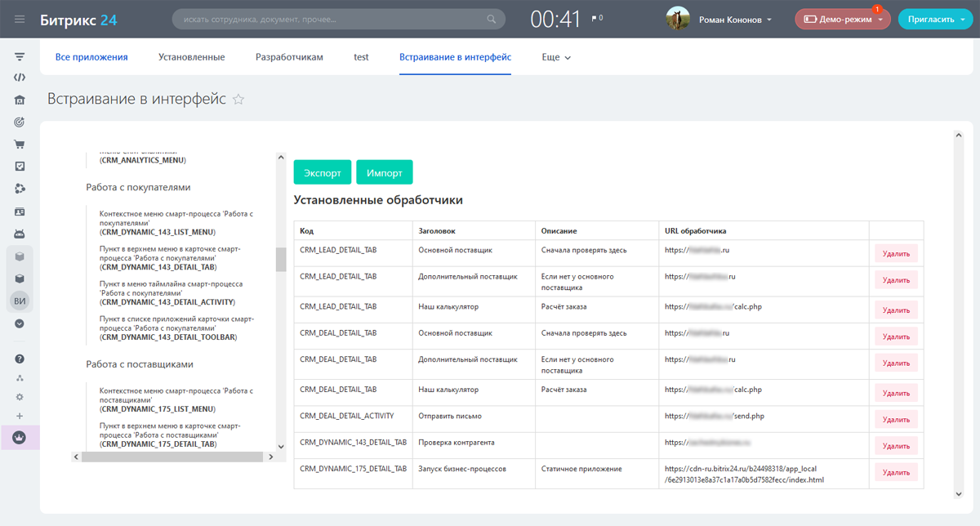Click the robot icon in sidebar
This screenshot has width=980, height=526.
click(x=20, y=234)
